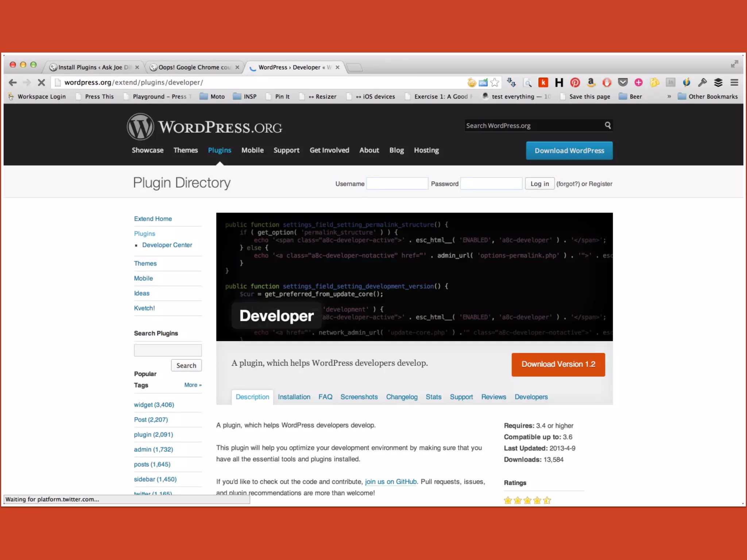The image size is (747, 560).
Task: Click the WordPress.org search magnifier
Action: point(608,125)
